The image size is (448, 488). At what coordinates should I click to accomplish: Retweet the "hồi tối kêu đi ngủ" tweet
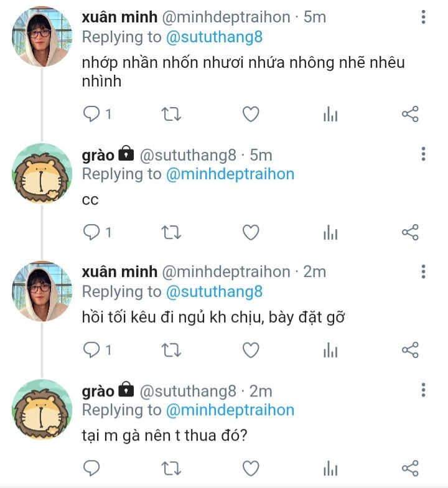pyautogui.click(x=171, y=350)
